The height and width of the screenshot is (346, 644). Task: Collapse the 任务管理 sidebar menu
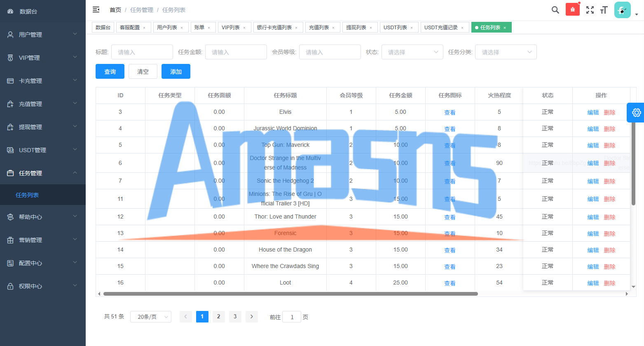43,173
